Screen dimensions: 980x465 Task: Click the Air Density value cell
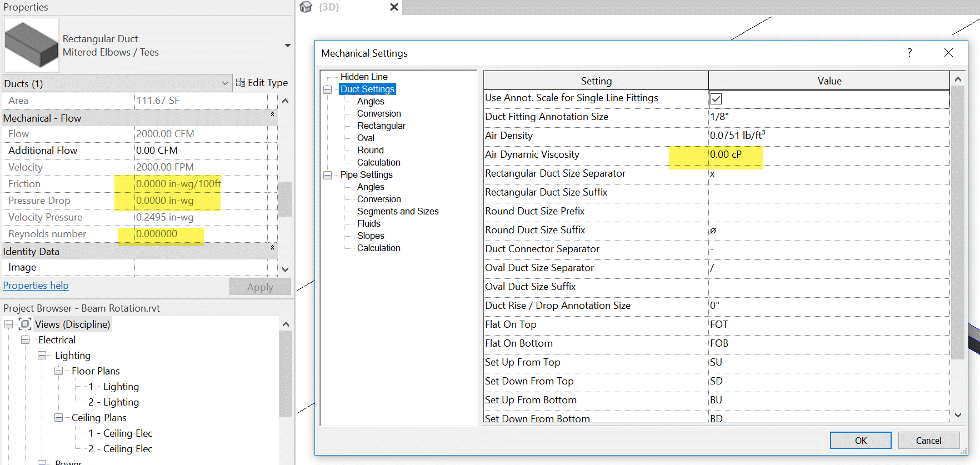tap(828, 136)
